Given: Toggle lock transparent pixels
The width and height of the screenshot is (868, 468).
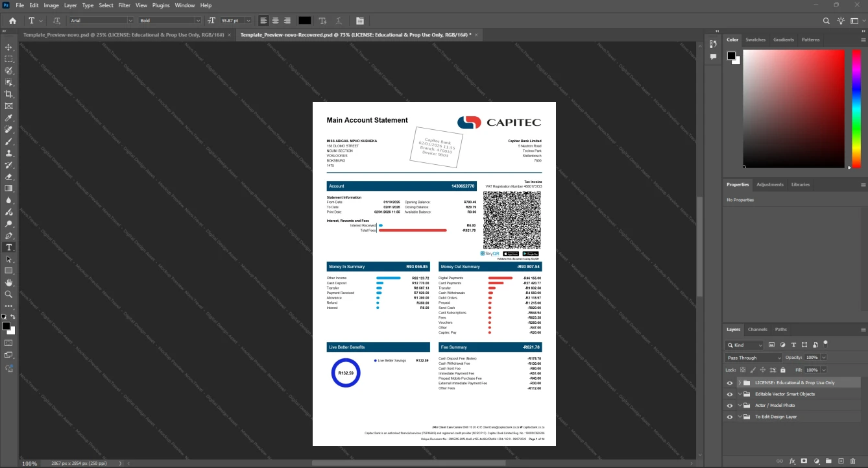Looking at the screenshot, I should click(743, 369).
